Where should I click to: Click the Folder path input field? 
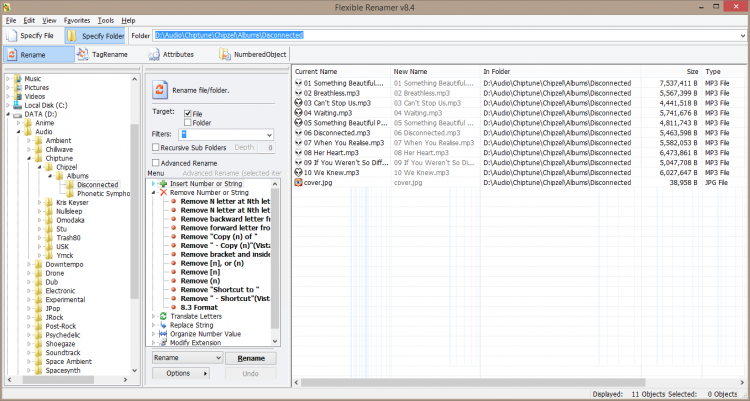446,35
